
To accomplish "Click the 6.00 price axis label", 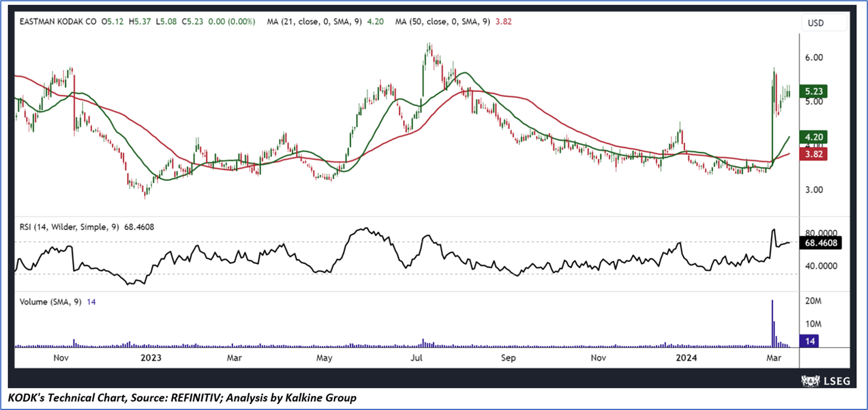I will 814,58.
